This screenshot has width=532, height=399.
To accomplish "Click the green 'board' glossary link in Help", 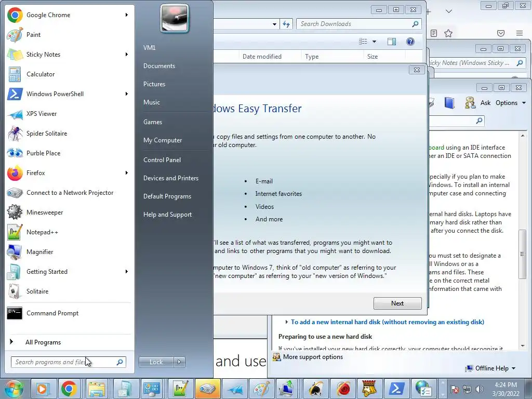I will click(436, 148).
